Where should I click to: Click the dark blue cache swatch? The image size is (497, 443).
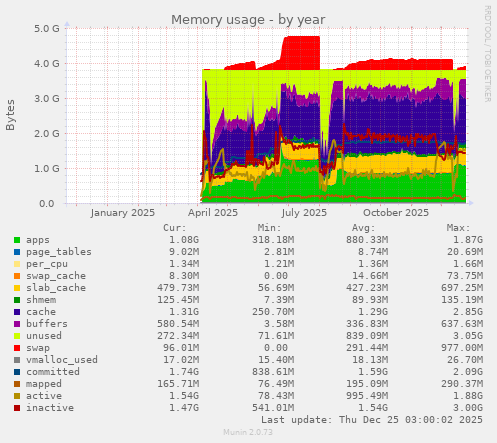point(17,312)
